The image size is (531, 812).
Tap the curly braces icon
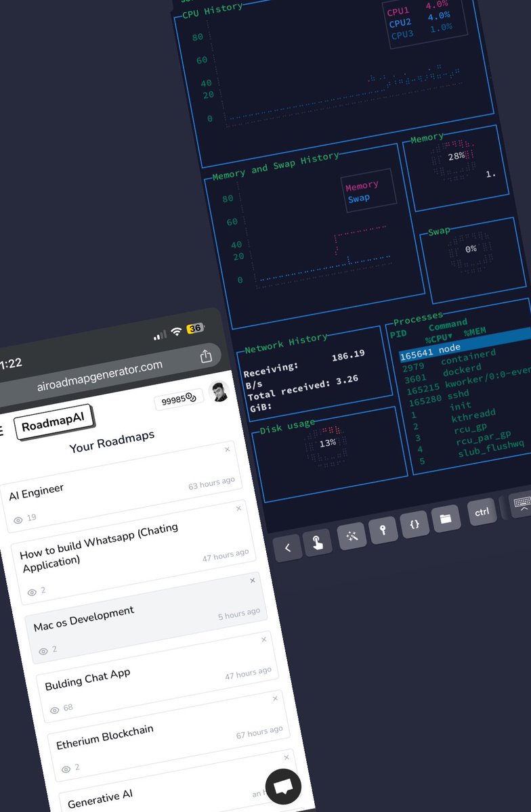pyautogui.click(x=415, y=524)
